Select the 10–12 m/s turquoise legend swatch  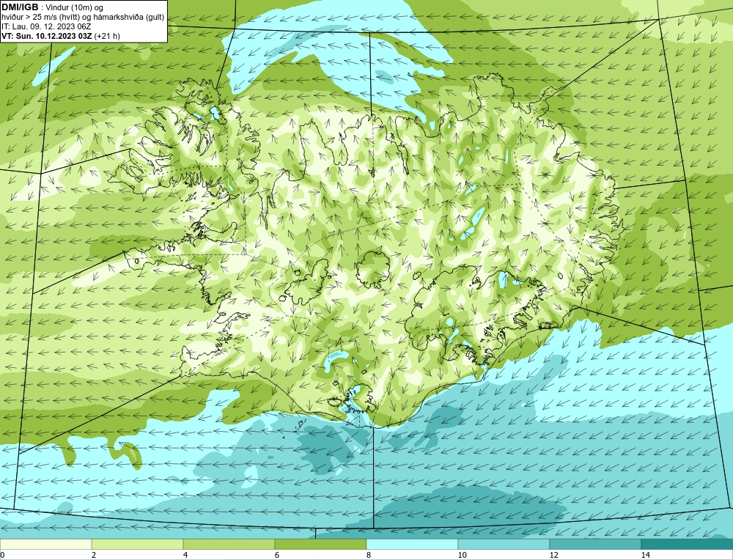pyautogui.click(x=504, y=544)
